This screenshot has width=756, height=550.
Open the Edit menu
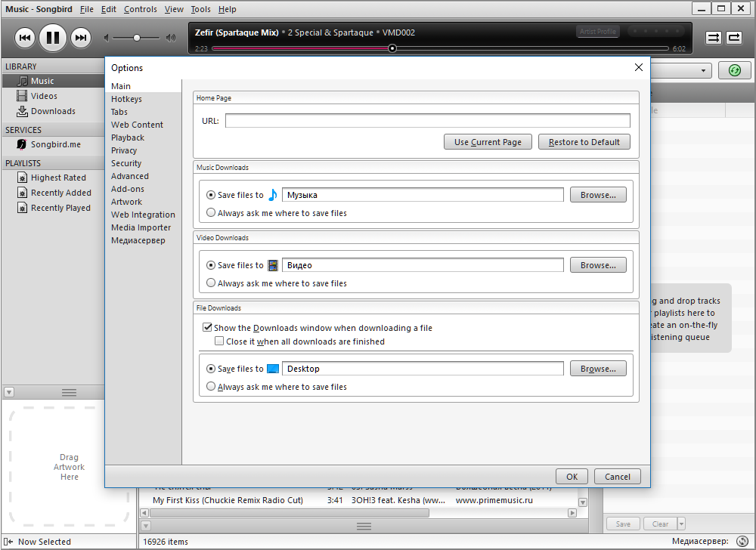click(x=108, y=9)
